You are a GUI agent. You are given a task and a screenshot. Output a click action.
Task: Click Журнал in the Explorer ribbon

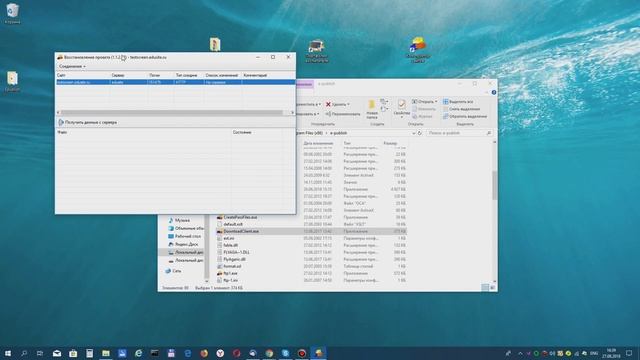click(x=422, y=116)
